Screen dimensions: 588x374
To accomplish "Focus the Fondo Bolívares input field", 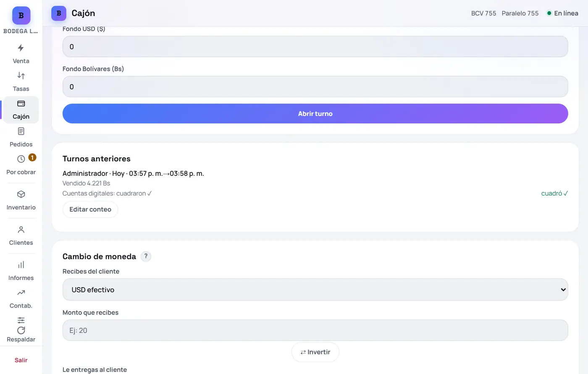I will click(315, 87).
